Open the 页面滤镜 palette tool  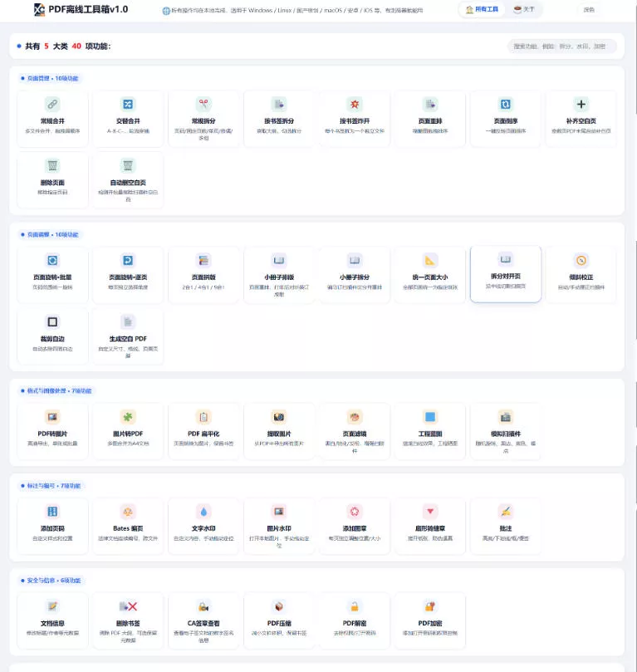coord(355,432)
